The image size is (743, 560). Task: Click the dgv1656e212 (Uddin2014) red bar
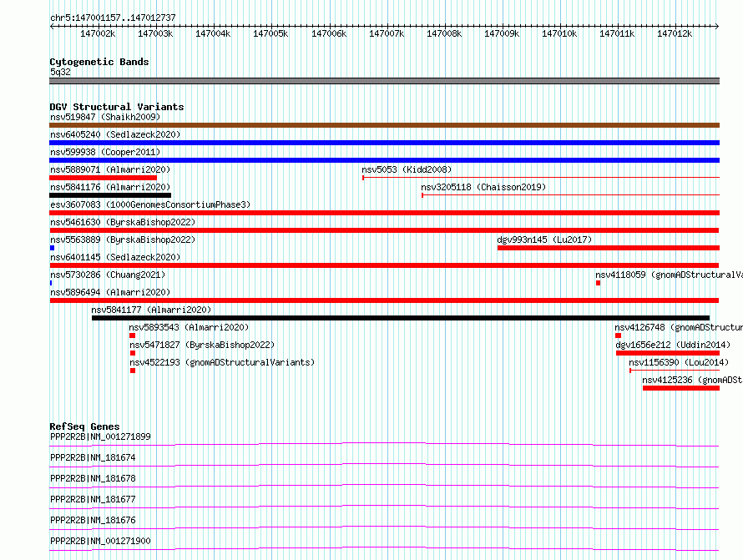(x=668, y=353)
